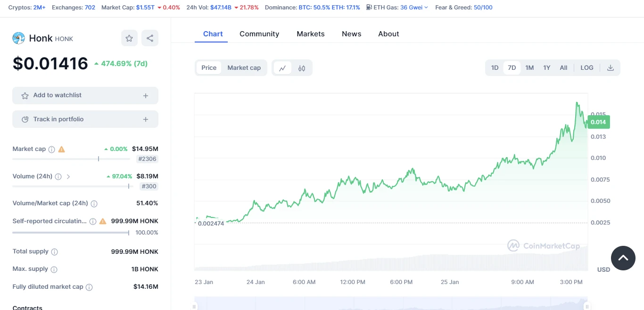644x310 pixels.
Task: Click the 1B HONK max supply value
Action: 145,269
